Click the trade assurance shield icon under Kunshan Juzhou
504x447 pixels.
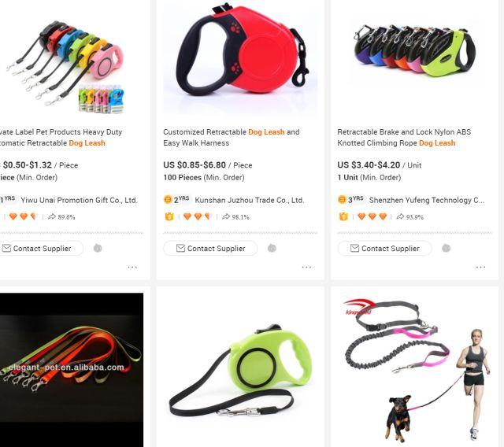point(169,216)
